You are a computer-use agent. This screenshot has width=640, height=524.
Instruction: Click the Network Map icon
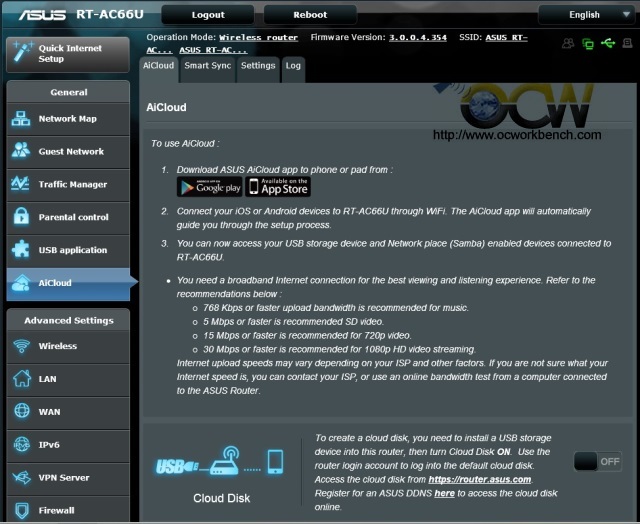[x=20, y=119]
